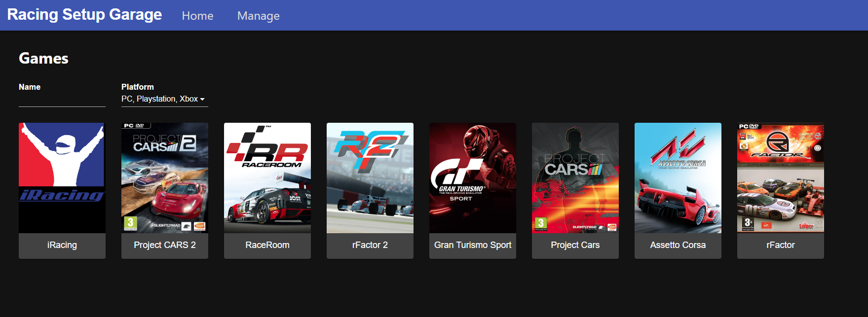Open the RaceRoom cover image
The height and width of the screenshot is (317, 868).
(x=267, y=178)
